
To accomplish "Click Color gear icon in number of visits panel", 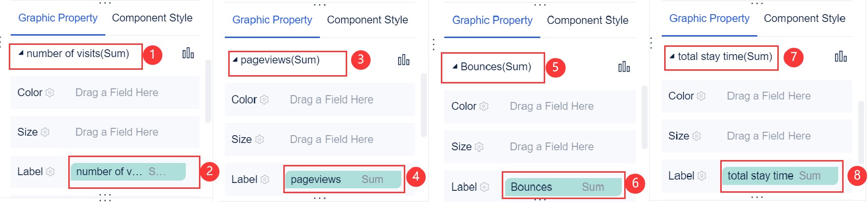I will click(x=50, y=93).
